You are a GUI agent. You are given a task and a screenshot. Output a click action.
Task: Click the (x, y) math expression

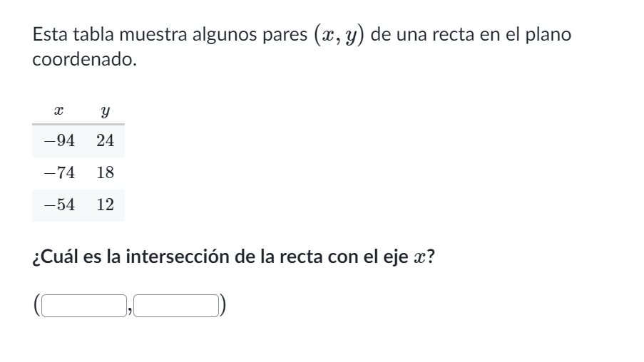pyautogui.click(x=339, y=34)
